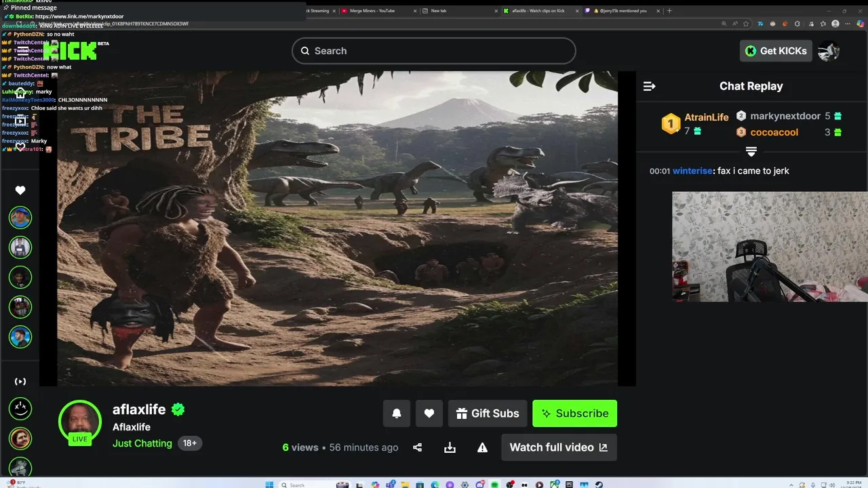Open the browser zoom magnifier icon
This screenshot has width=868, height=488.
(724, 24)
